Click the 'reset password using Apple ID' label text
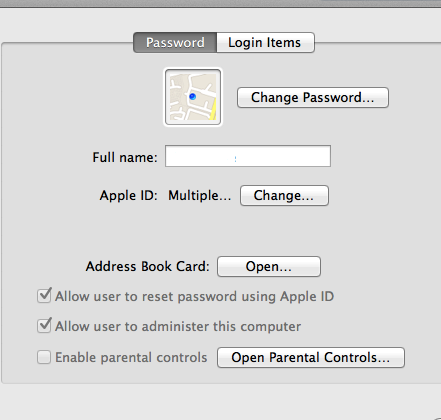This screenshot has width=441, height=420. 238,296
